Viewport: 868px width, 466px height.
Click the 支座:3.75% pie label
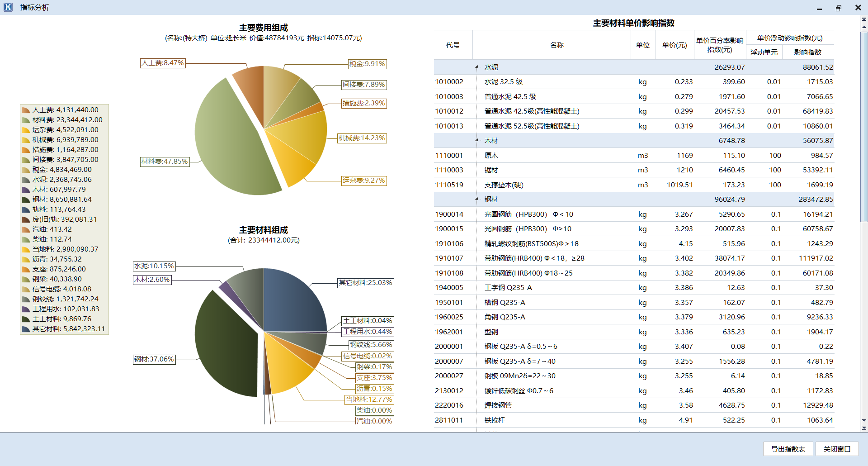point(375,378)
